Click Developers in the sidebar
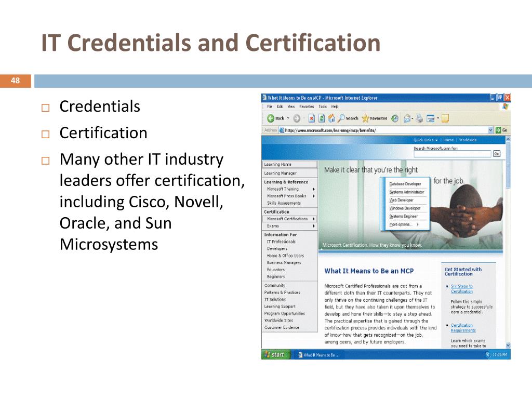Viewport: 532px width, 399px height. pos(277,249)
